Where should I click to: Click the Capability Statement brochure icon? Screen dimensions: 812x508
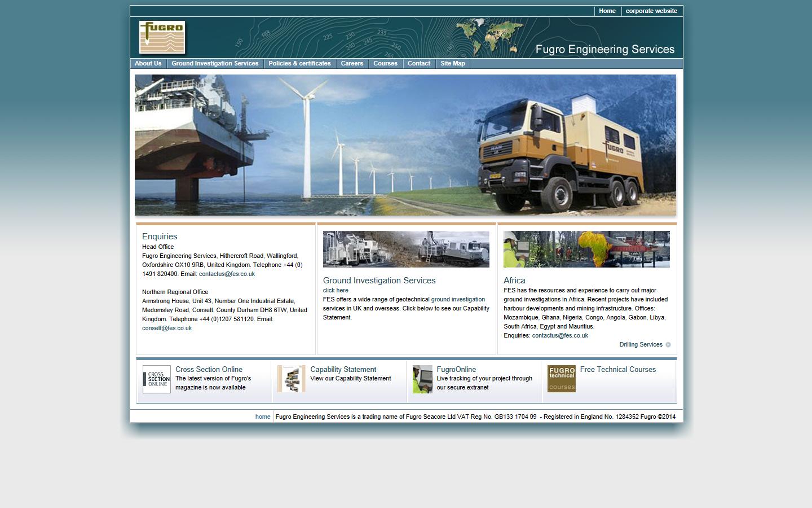coord(291,379)
